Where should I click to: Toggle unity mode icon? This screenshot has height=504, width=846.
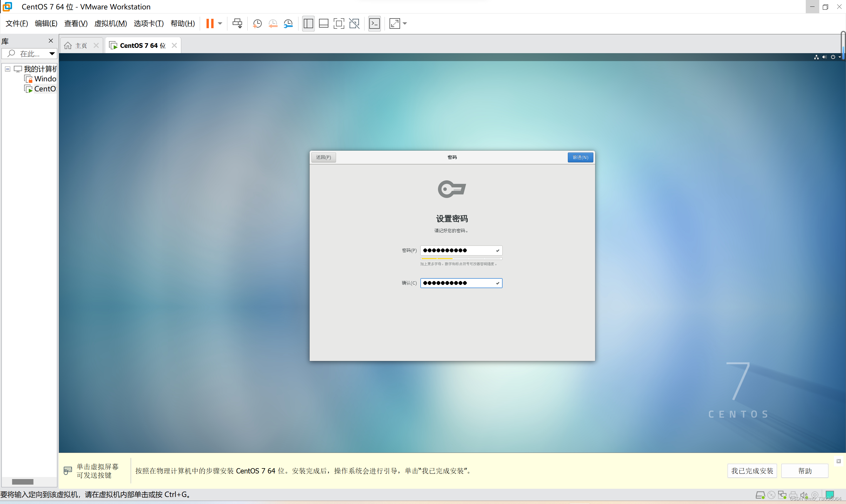pos(354,23)
